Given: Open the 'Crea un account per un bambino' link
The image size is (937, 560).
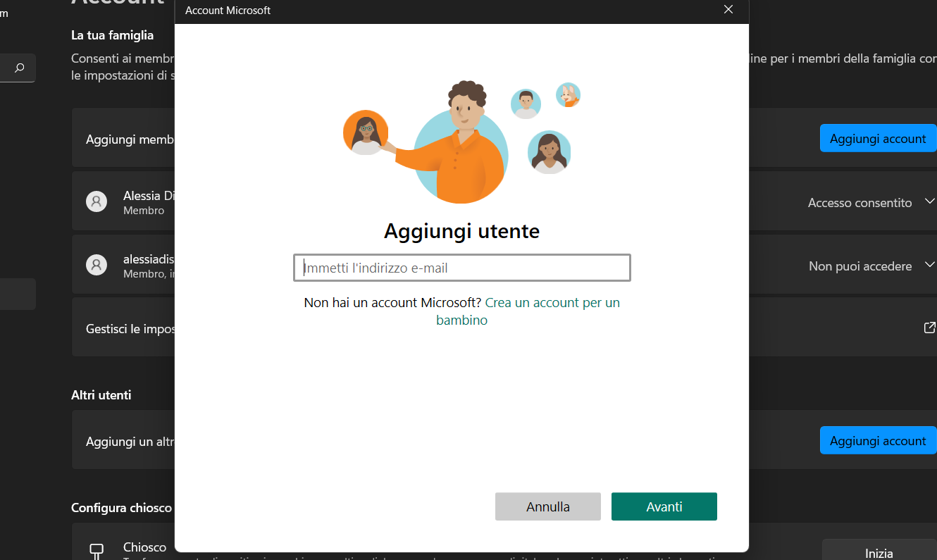Looking at the screenshot, I should click(x=528, y=311).
